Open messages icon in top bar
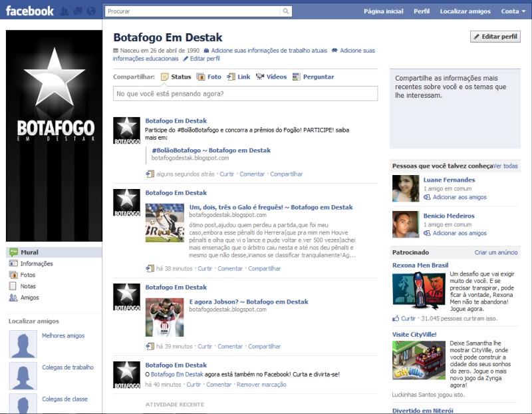This screenshot has width=532, height=414. [x=78, y=11]
